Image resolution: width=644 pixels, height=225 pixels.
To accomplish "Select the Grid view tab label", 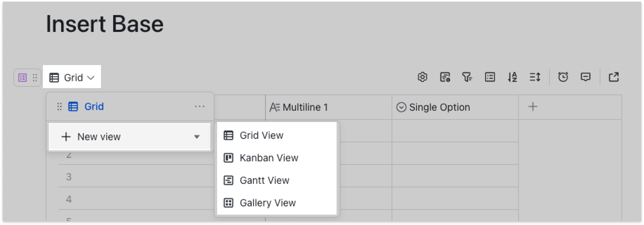I will pos(94,106).
